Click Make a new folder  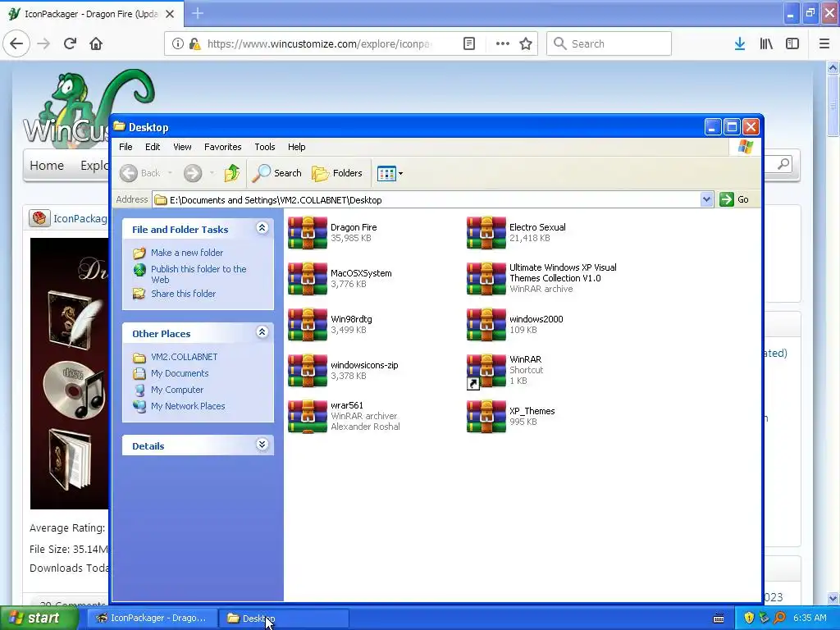(x=187, y=253)
